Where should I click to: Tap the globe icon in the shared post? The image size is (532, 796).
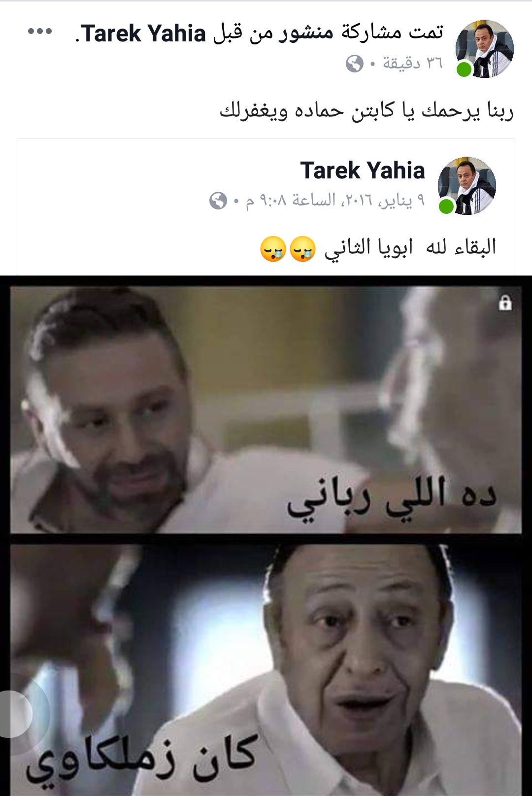click(218, 201)
